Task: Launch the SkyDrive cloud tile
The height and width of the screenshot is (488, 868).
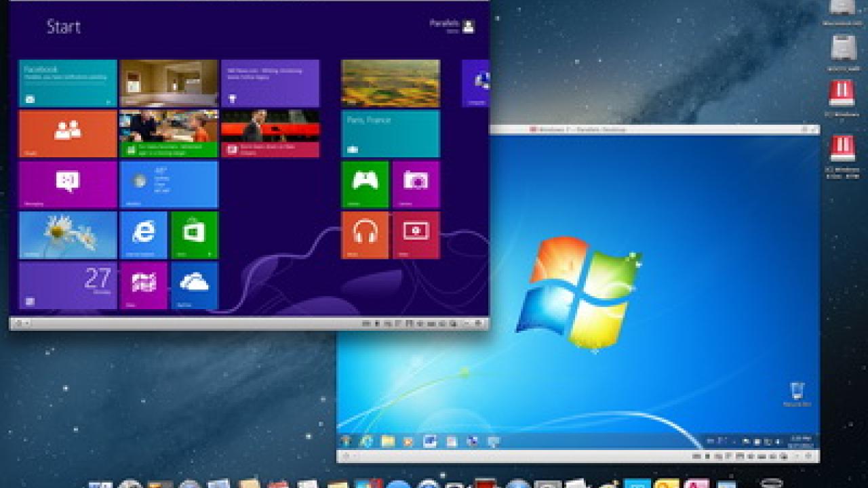Action: click(195, 285)
